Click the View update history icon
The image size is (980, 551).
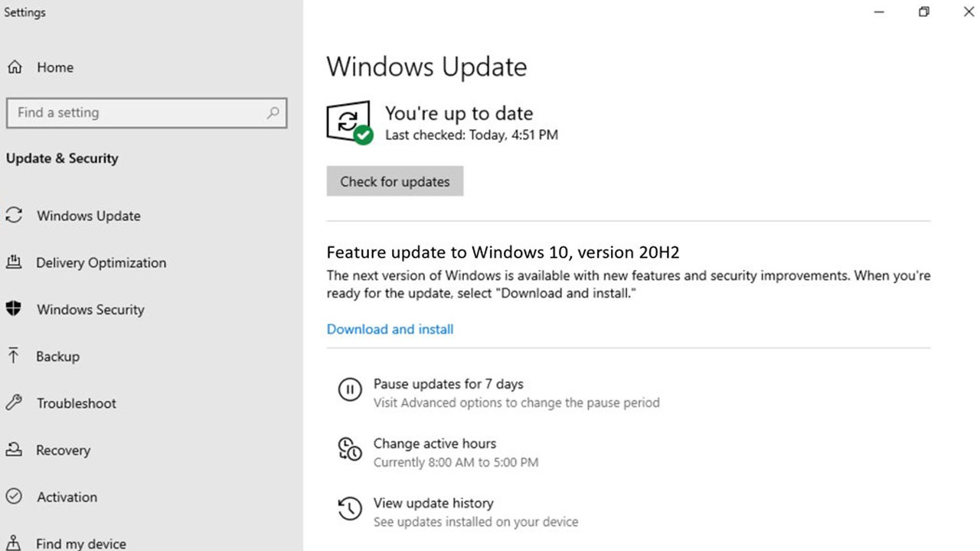[x=350, y=509]
